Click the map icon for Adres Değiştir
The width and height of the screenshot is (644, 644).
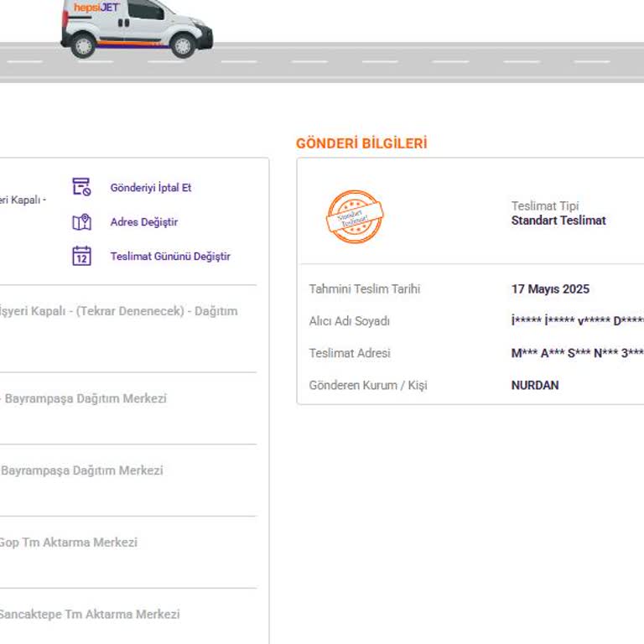(81, 222)
